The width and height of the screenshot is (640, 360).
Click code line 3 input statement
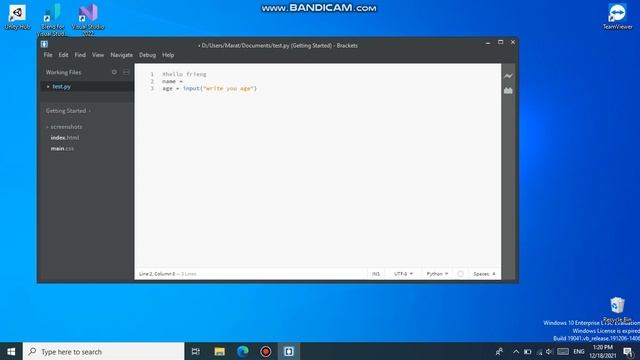click(209, 89)
